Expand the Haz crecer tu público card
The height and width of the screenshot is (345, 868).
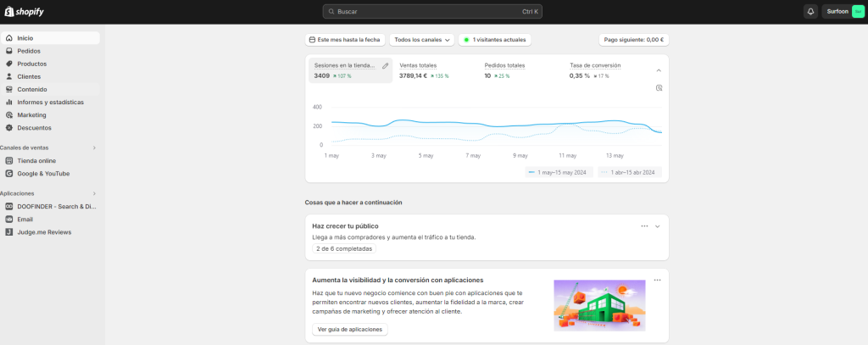tap(657, 226)
